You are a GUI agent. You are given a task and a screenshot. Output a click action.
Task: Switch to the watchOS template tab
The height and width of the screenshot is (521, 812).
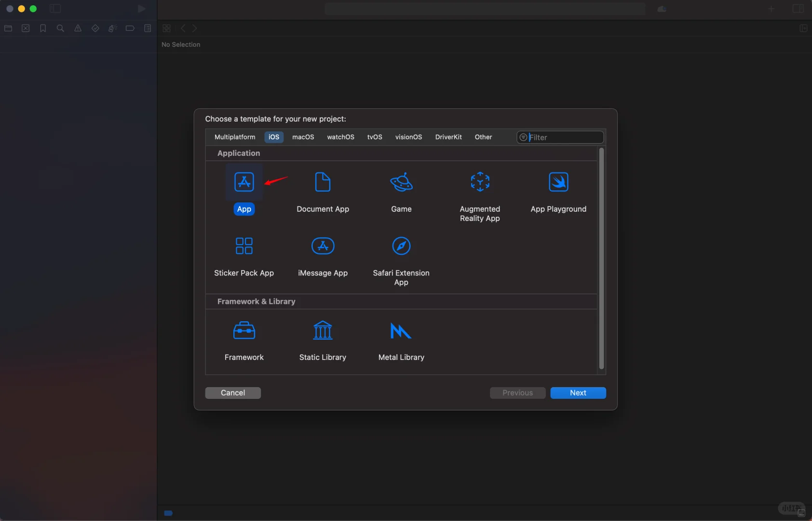(x=340, y=137)
